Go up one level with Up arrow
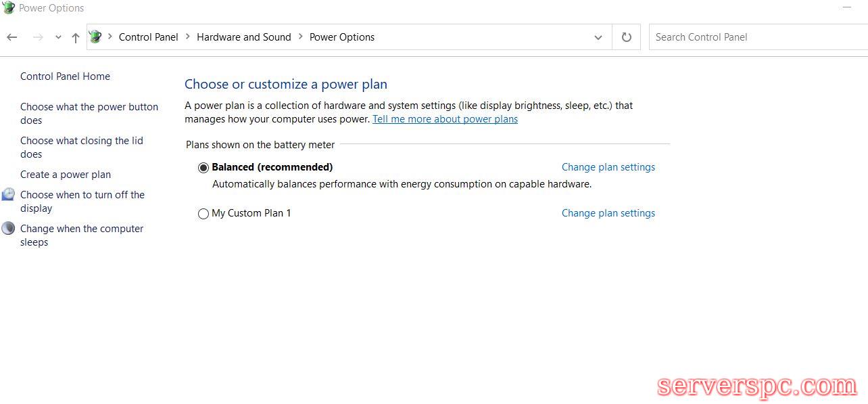Viewport: 868px width, 404px height. (75, 38)
